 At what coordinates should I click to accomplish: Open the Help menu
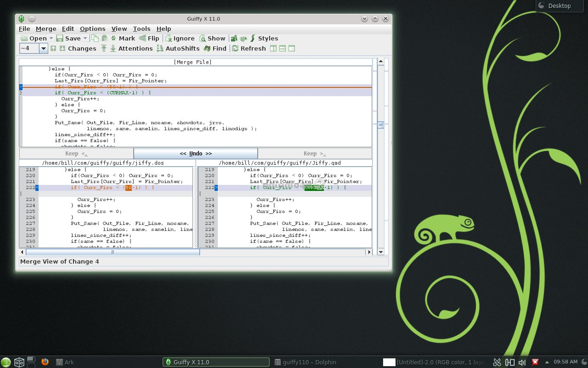164,29
